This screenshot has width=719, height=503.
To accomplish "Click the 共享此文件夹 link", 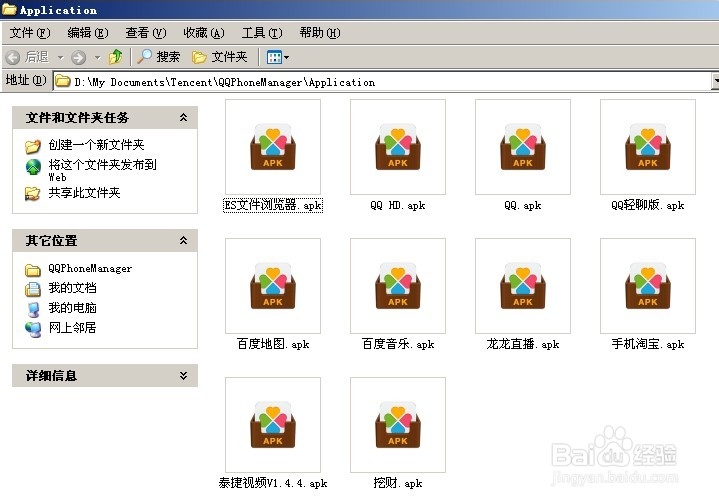I will pos(84,193).
